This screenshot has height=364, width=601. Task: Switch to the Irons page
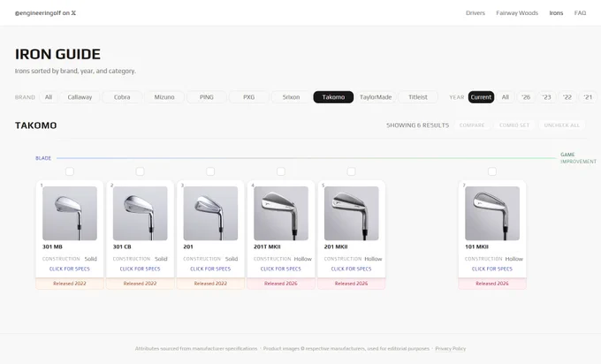(556, 13)
